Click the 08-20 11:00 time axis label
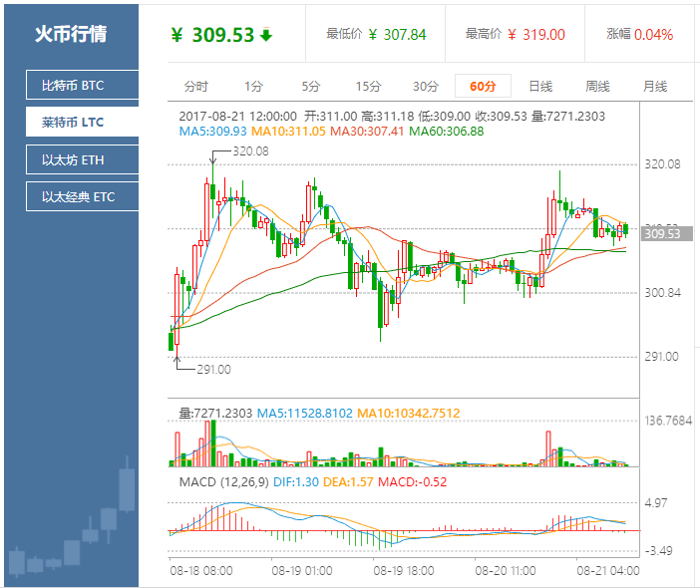Image resolution: width=700 pixels, height=588 pixels. (x=506, y=571)
